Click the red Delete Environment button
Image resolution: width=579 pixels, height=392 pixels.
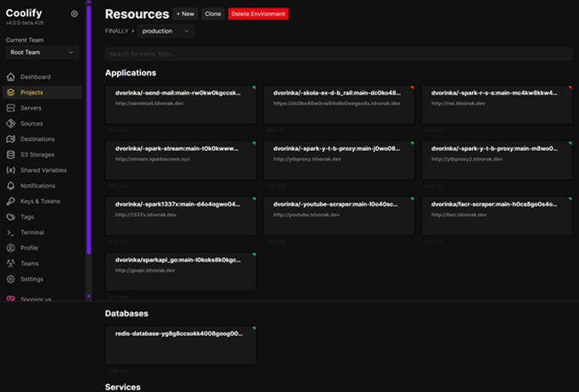[258, 14]
